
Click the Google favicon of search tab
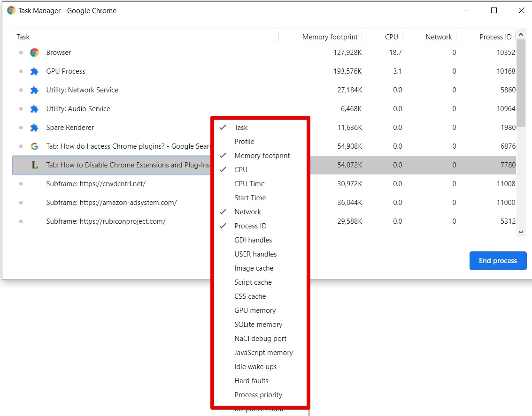click(x=34, y=146)
